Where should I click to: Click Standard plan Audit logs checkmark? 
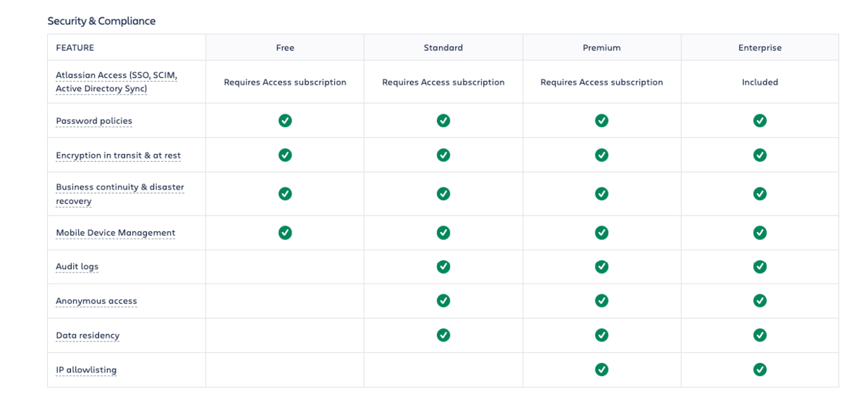coord(443,267)
